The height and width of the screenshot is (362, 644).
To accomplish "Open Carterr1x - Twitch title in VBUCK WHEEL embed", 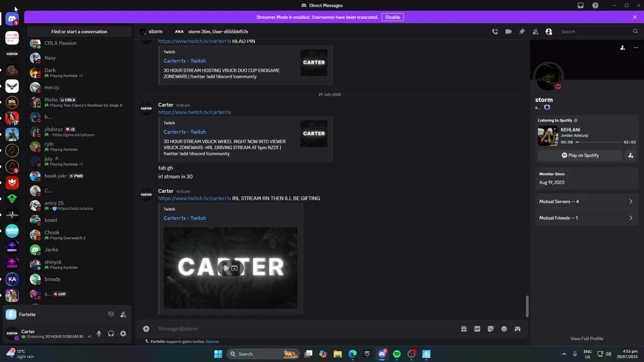I will click(x=185, y=132).
